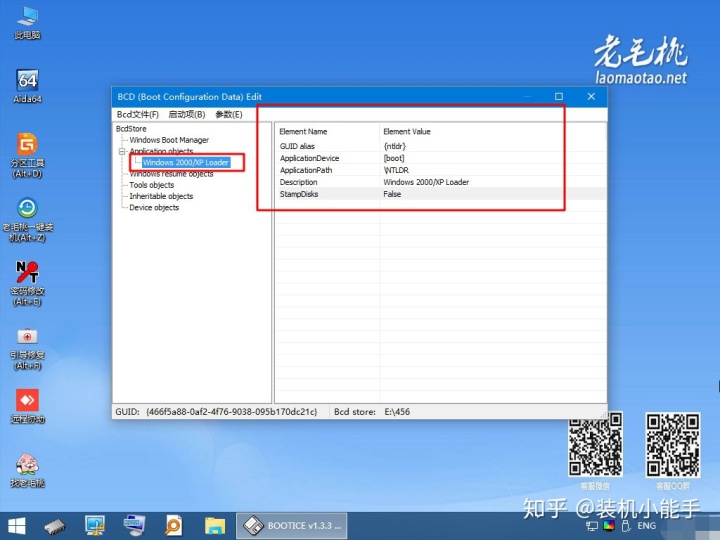Image resolution: width=720 pixels, height=540 pixels.
Task: Select the GUID alias row
Action: point(441,146)
